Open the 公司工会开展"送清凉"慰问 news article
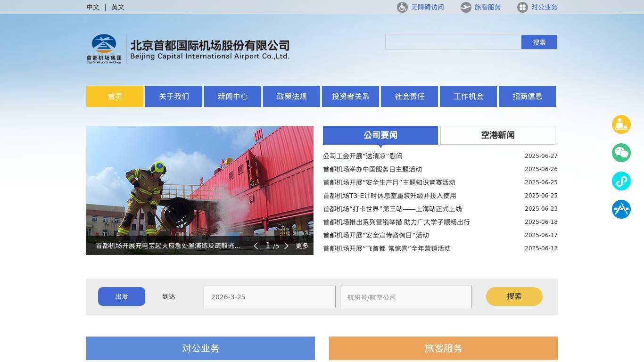The width and height of the screenshot is (644, 362). pyautogui.click(x=363, y=156)
